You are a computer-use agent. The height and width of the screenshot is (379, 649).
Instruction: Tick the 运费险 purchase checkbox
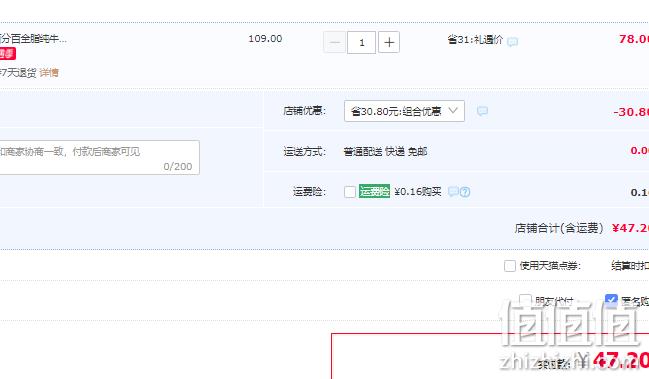pyautogui.click(x=350, y=192)
